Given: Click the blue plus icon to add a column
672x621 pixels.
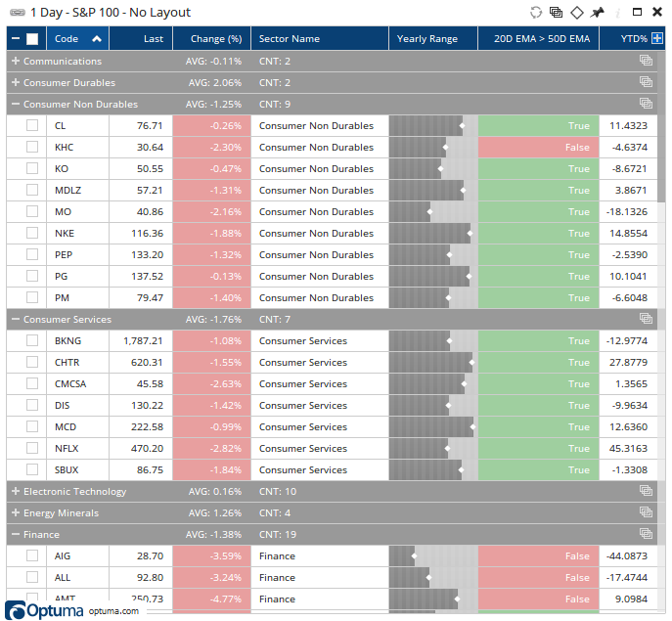Looking at the screenshot, I should [x=656, y=38].
